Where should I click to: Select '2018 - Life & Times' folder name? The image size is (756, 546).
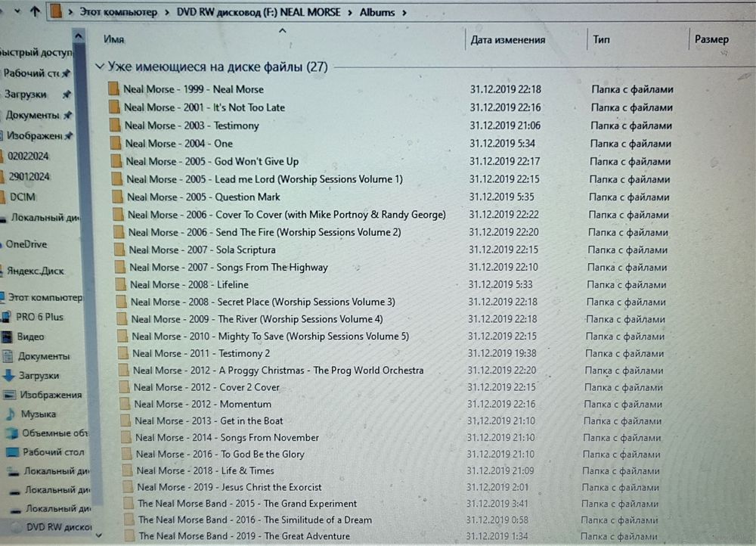coord(205,471)
